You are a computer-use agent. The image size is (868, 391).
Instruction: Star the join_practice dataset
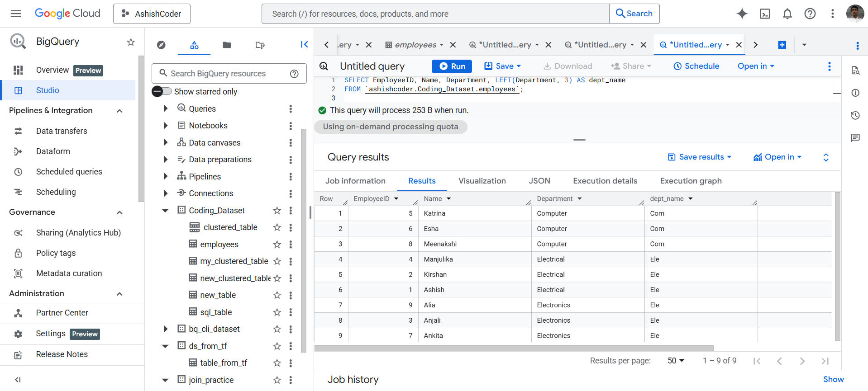coord(277,380)
